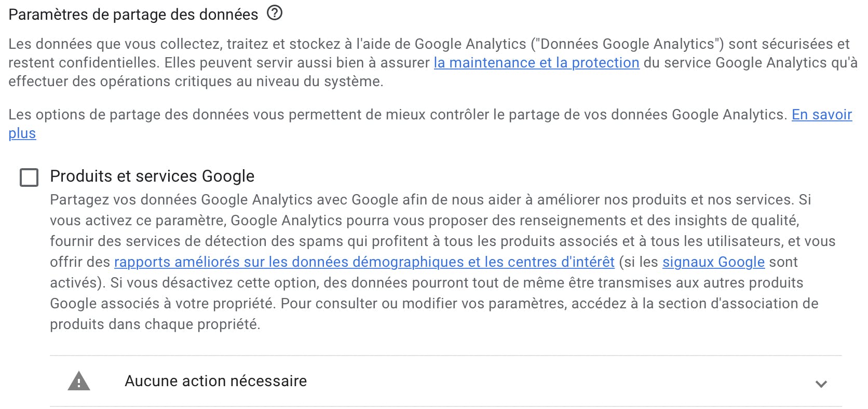Expand the Aucune action nécessaire section chevron
Viewport: 868px width, 409px height.
pyautogui.click(x=821, y=384)
